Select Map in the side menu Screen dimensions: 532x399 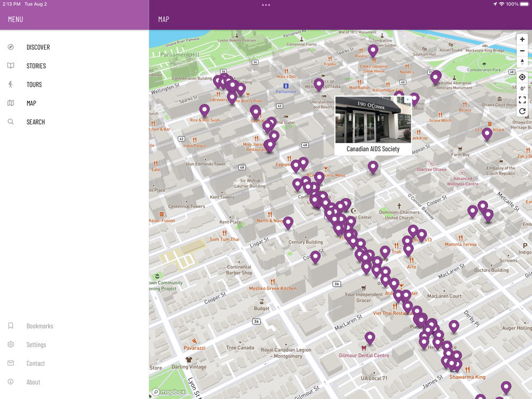[x=74, y=103]
